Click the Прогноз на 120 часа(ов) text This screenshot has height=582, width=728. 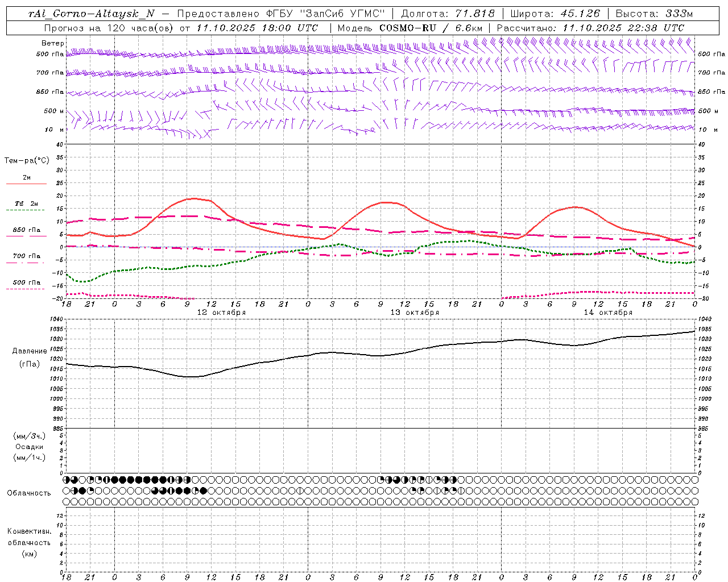pos(109,28)
